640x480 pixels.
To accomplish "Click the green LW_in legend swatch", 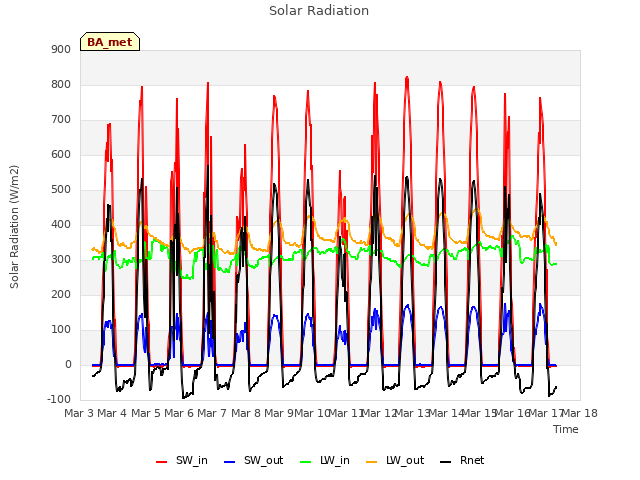I will [x=306, y=462].
